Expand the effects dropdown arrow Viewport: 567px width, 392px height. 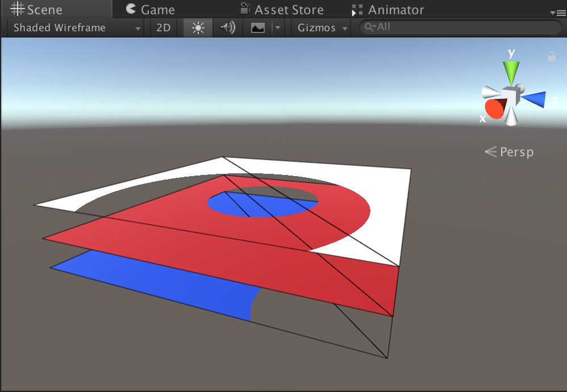tap(278, 27)
